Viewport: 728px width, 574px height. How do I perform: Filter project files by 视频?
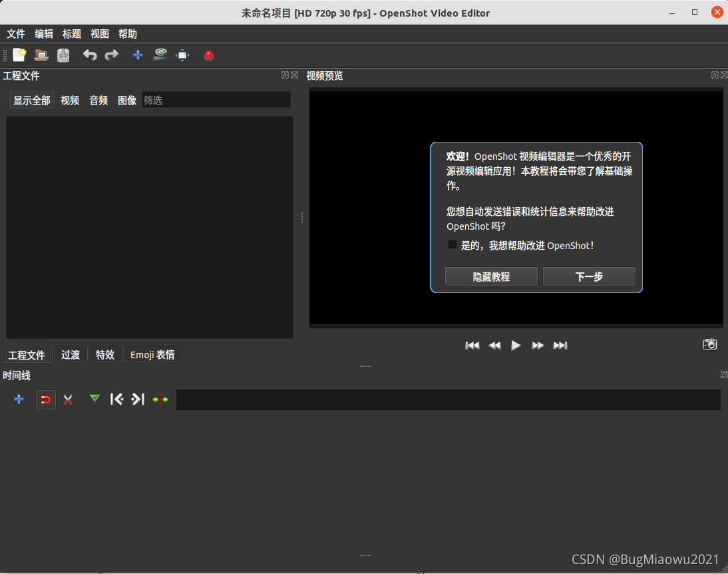[70, 100]
